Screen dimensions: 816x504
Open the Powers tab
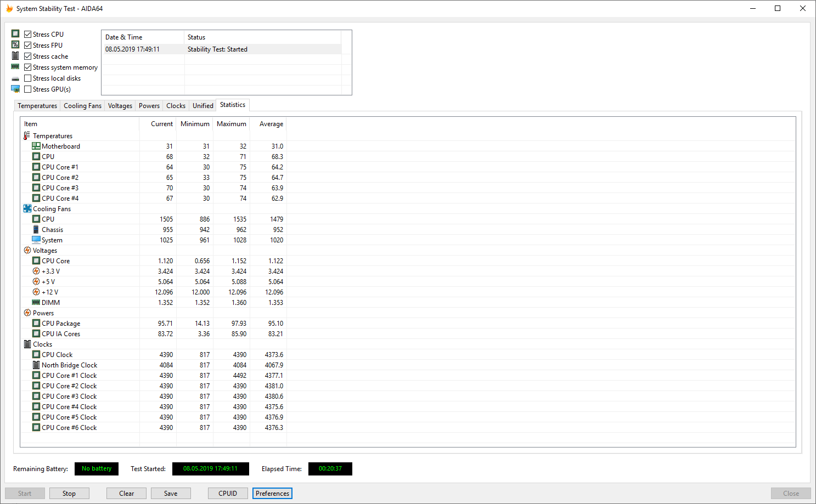pyautogui.click(x=149, y=106)
